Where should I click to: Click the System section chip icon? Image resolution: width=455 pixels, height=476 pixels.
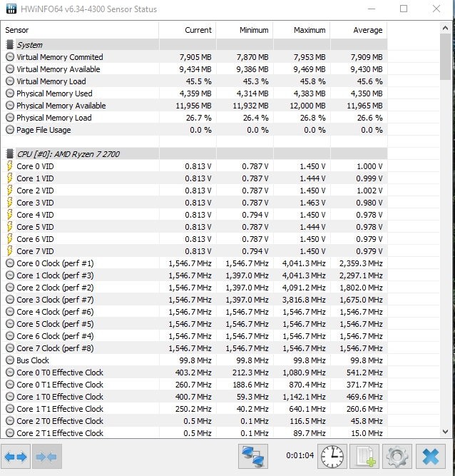(x=10, y=45)
